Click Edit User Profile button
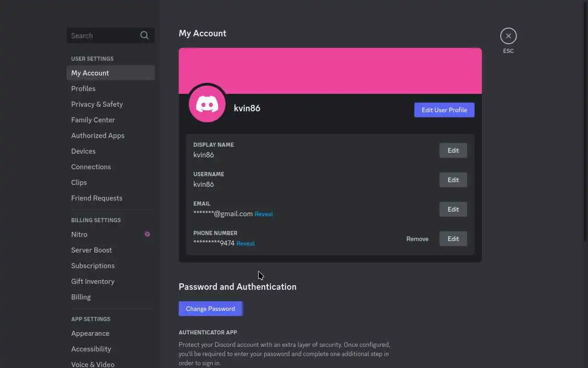Screen dimensions: 588x368 pos(444,110)
